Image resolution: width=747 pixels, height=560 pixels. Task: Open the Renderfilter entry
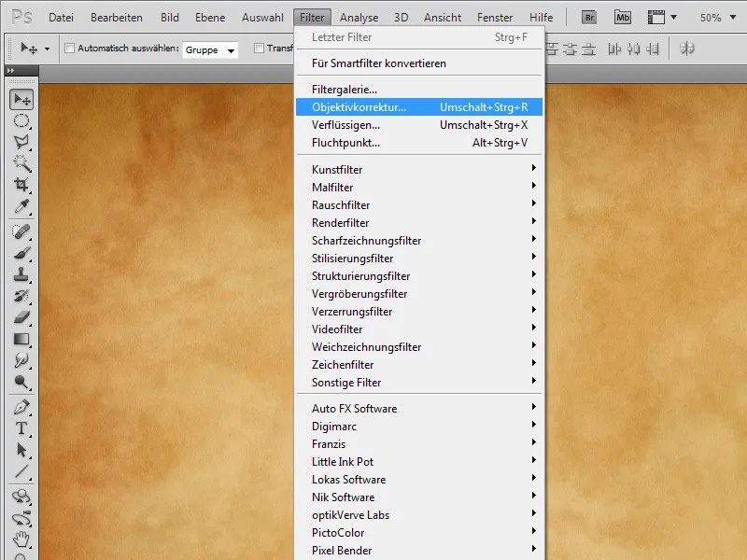click(x=418, y=222)
